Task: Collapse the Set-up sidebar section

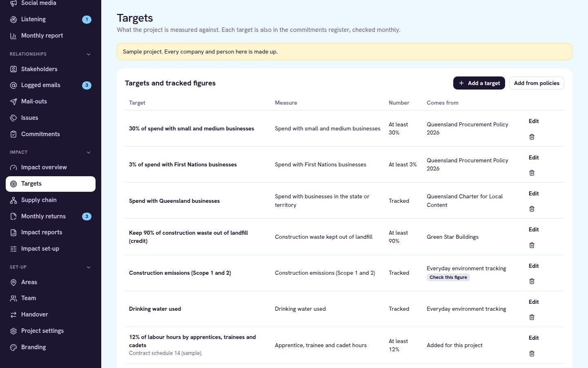Action: (x=89, y=267)
